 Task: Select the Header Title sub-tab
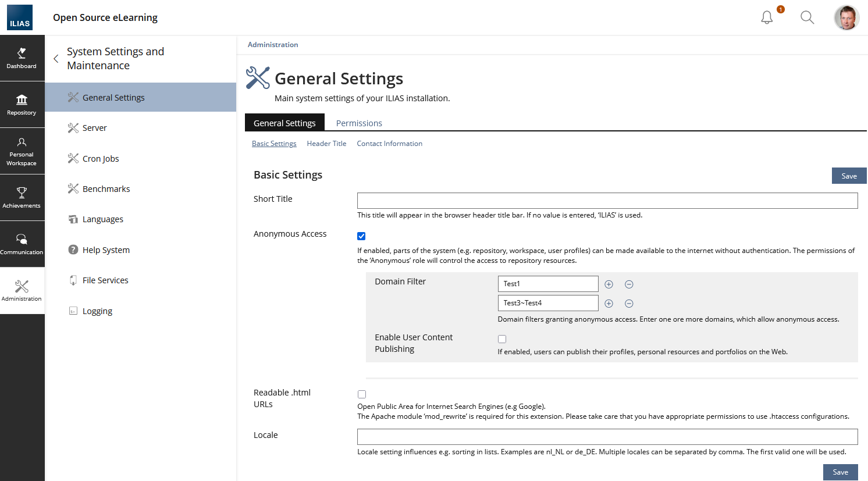click(326, 144)
